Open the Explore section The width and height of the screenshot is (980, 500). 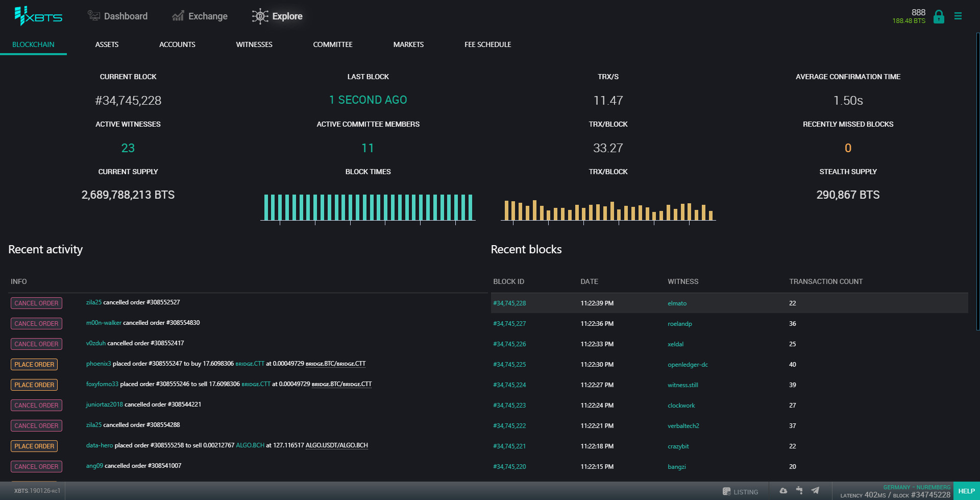pyautogui.click(x=277, y=16)
